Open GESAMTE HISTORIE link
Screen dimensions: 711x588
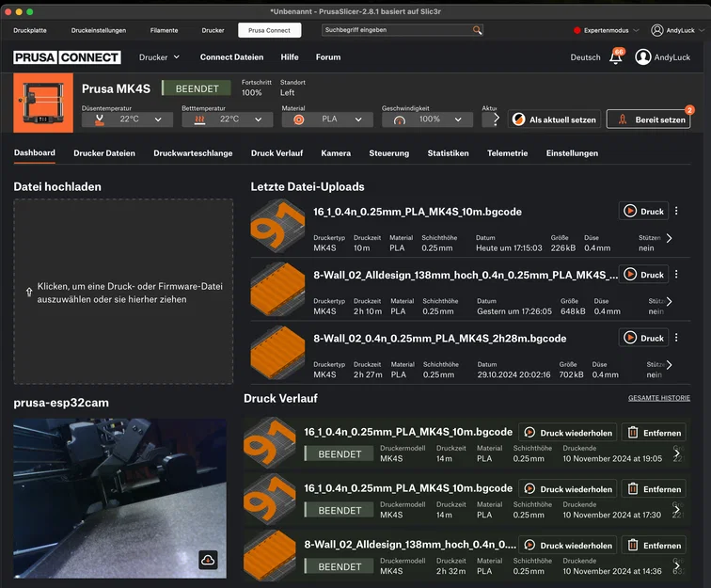tap(659, 398)
